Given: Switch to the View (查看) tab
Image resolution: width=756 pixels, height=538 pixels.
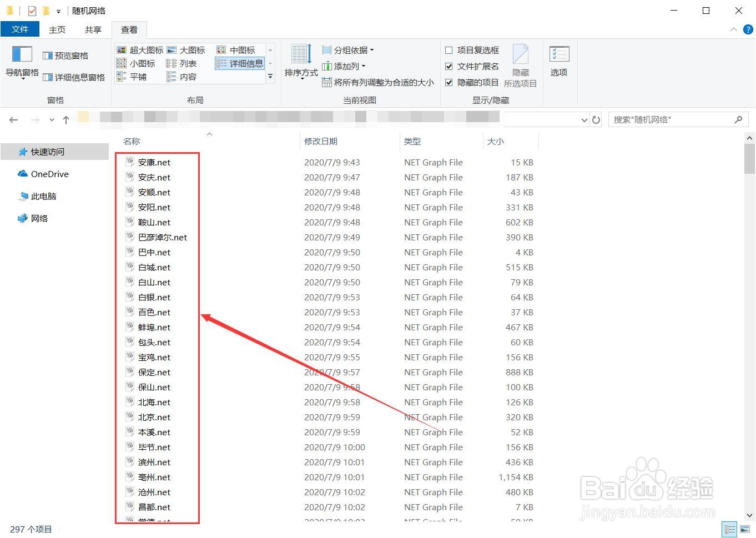Looking at the screenshot, I should pos(129,29).
